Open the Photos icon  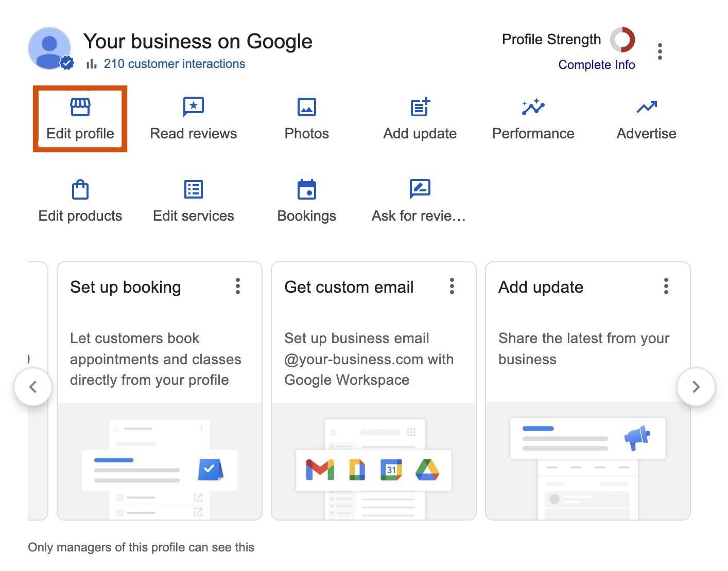307,107
